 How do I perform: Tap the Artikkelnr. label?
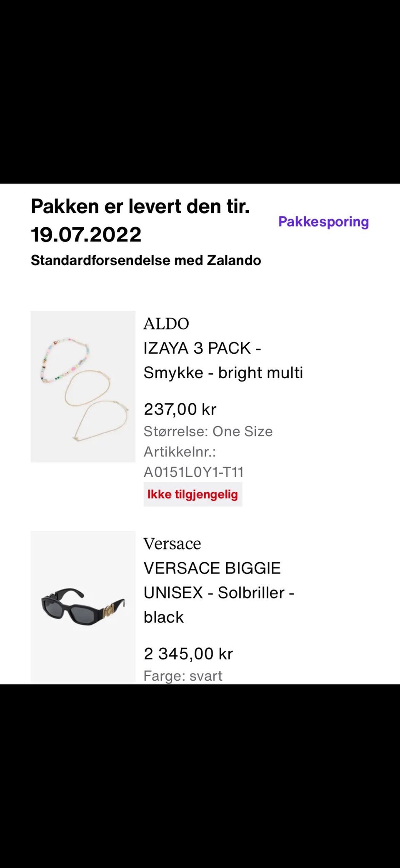(x=180, y=452)
